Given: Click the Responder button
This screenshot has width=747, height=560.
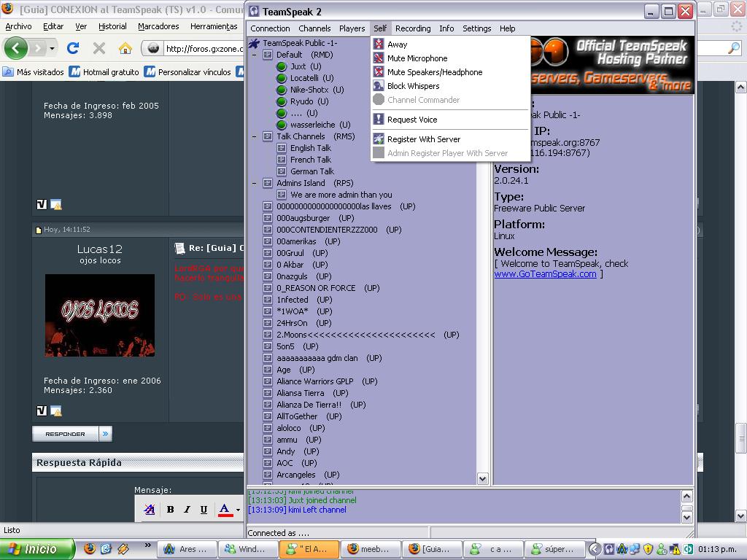Looking at the screenshot, I should pos(65,434).
